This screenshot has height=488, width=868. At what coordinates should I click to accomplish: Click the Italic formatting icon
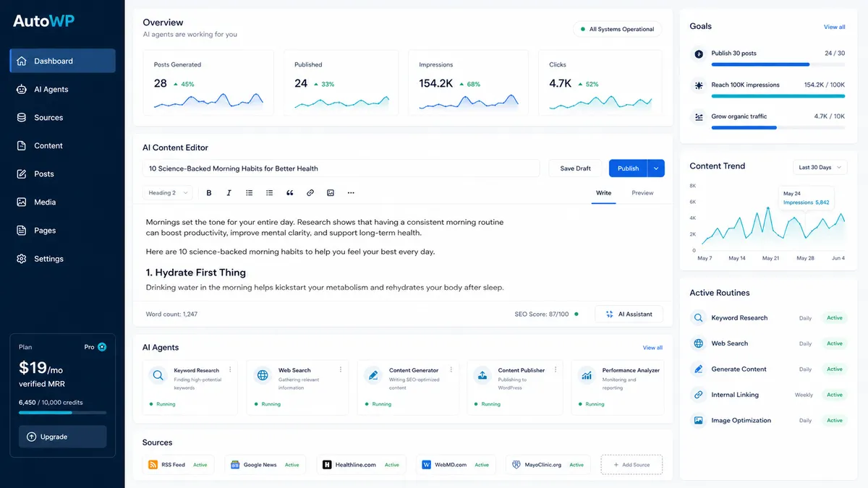229,193
